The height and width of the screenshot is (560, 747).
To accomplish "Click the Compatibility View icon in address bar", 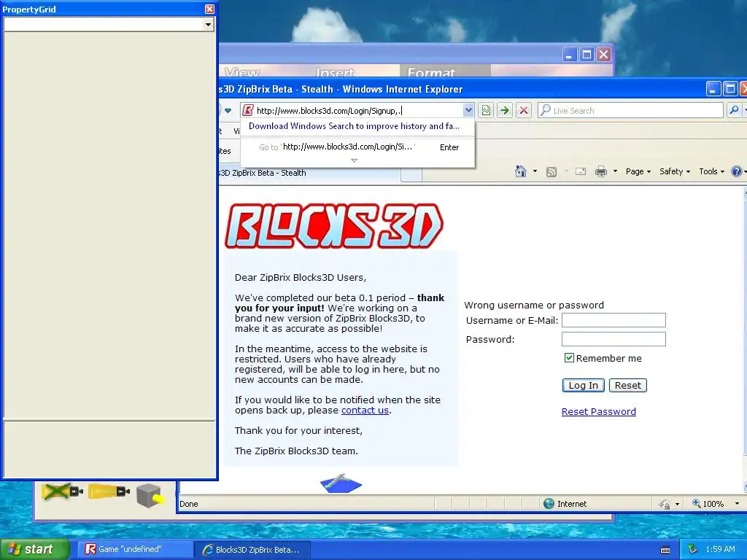I will pyautogui.click(x=485, y=111).
